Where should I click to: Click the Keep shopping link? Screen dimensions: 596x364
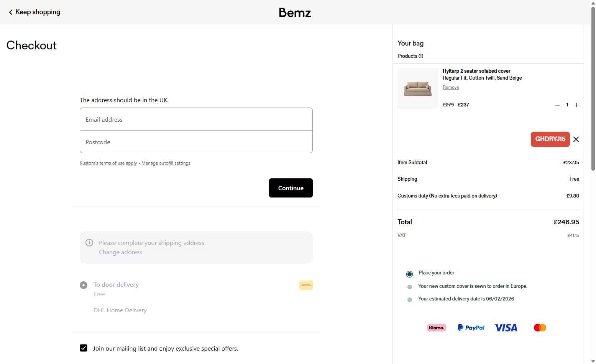pos(38,12)
